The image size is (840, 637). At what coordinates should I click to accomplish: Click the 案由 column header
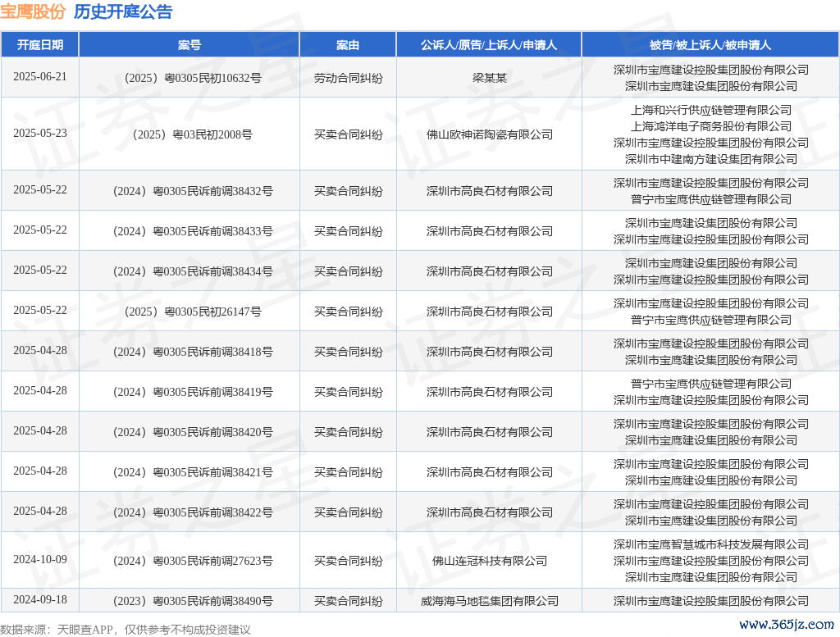pos(348,45)
